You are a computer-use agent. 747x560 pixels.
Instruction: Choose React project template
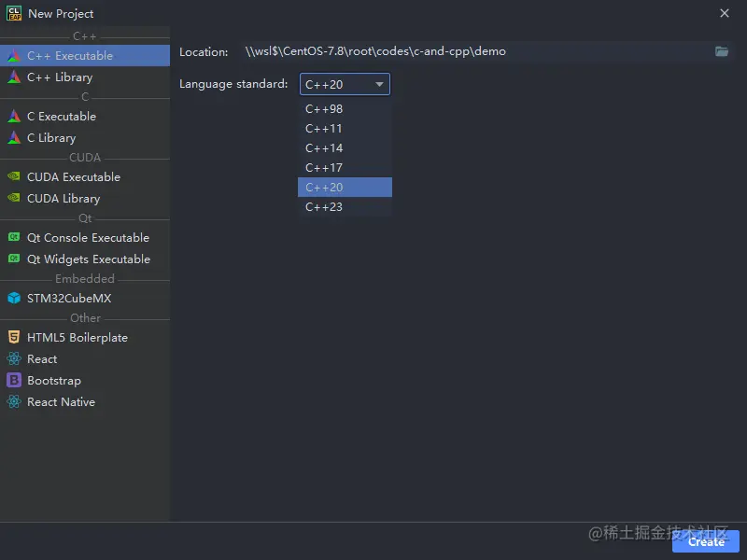point(85,358)
